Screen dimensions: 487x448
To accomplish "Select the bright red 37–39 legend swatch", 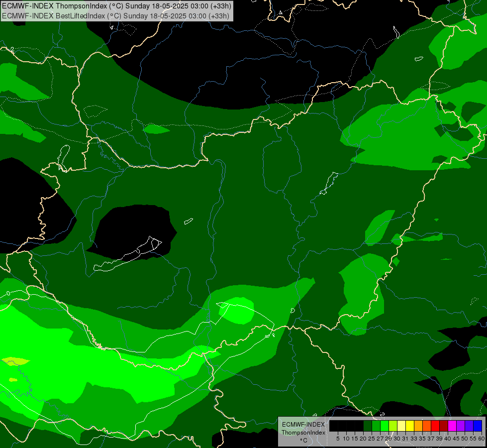I will pyautogui.click(x=435, y=426).
